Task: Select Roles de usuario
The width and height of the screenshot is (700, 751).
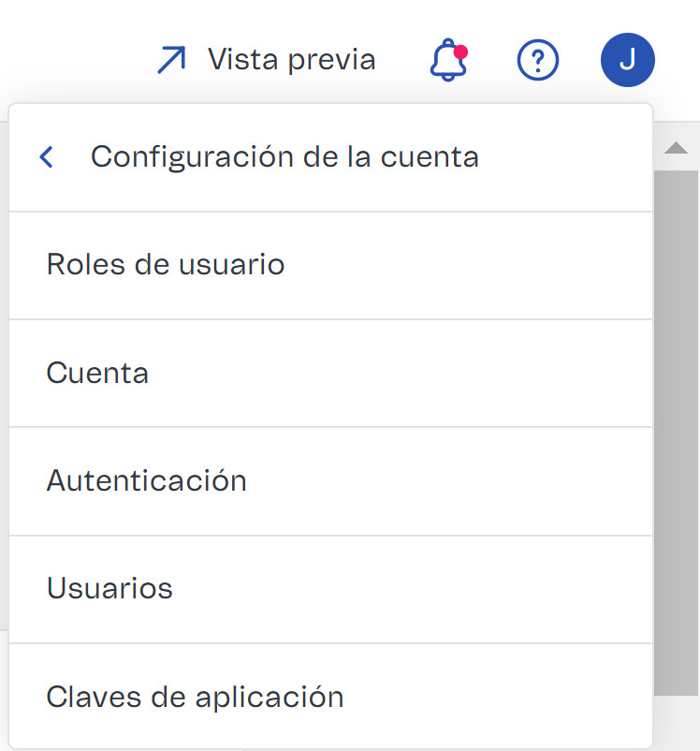Action: click(x=165, y=265)
